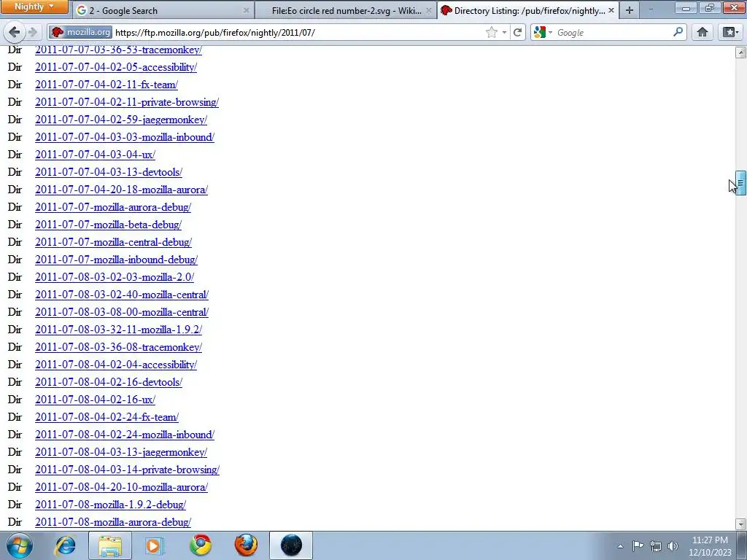Reload the current page
The image size is (747, 560).
[518, 32]
